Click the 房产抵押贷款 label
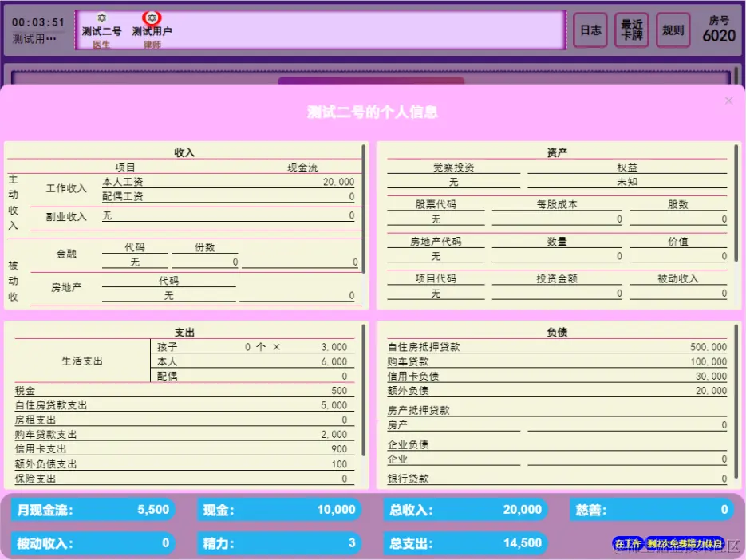 click(418, 410)
